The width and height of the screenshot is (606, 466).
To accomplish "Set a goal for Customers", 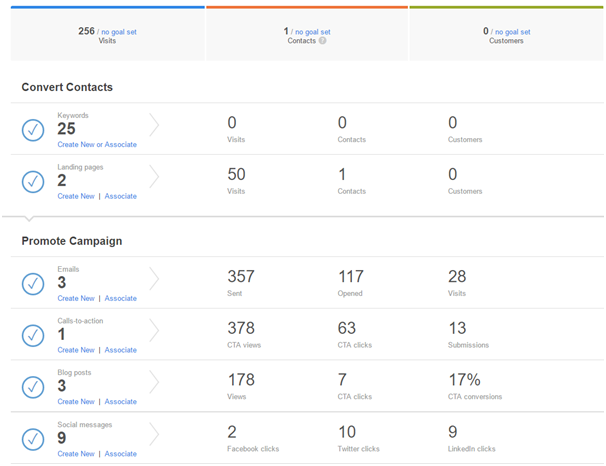I will [512, 32].
